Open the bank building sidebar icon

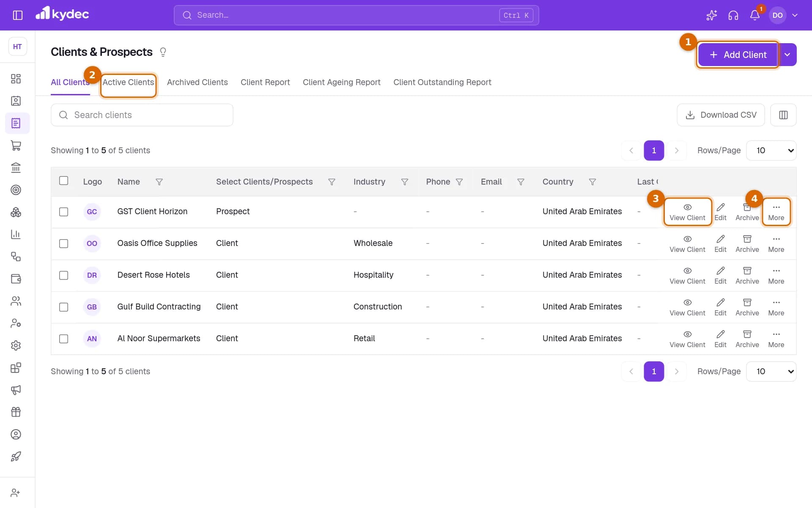pos(16,168)
